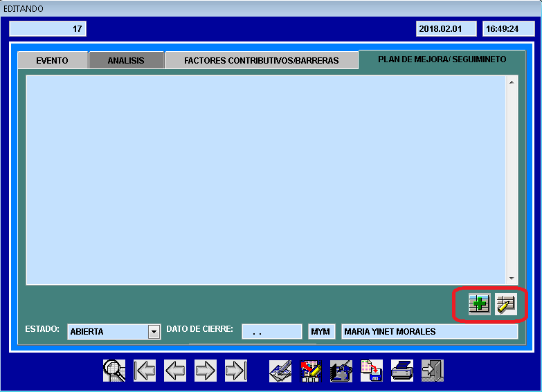
Task: Click the MARIA YINET MORALES name field
Action: point(429,332)
